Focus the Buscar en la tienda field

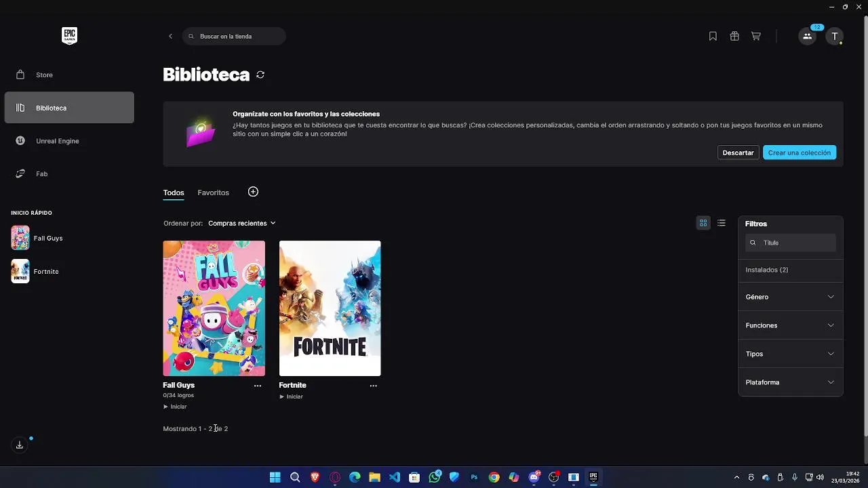pyautogui.click(x=234, y=37)
